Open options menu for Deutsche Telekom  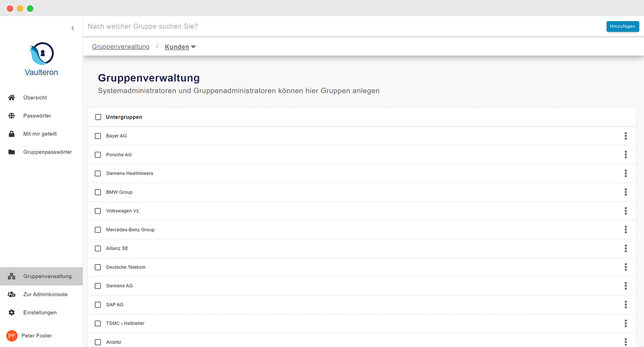click(x=626, y=267)
